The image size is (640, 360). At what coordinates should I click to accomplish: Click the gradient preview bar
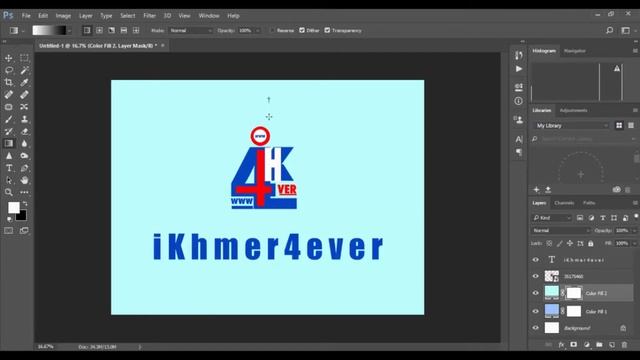tap(49, 31)
